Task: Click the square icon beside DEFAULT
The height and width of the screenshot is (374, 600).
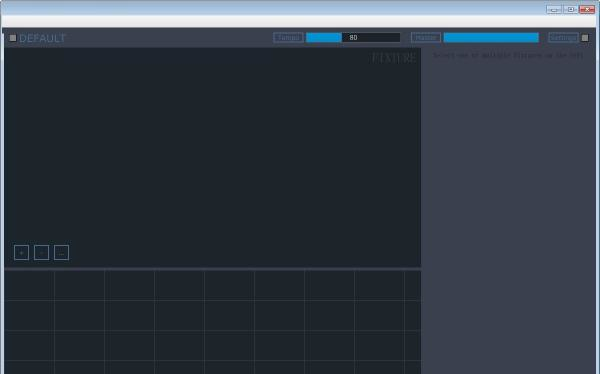Action: 13,38
